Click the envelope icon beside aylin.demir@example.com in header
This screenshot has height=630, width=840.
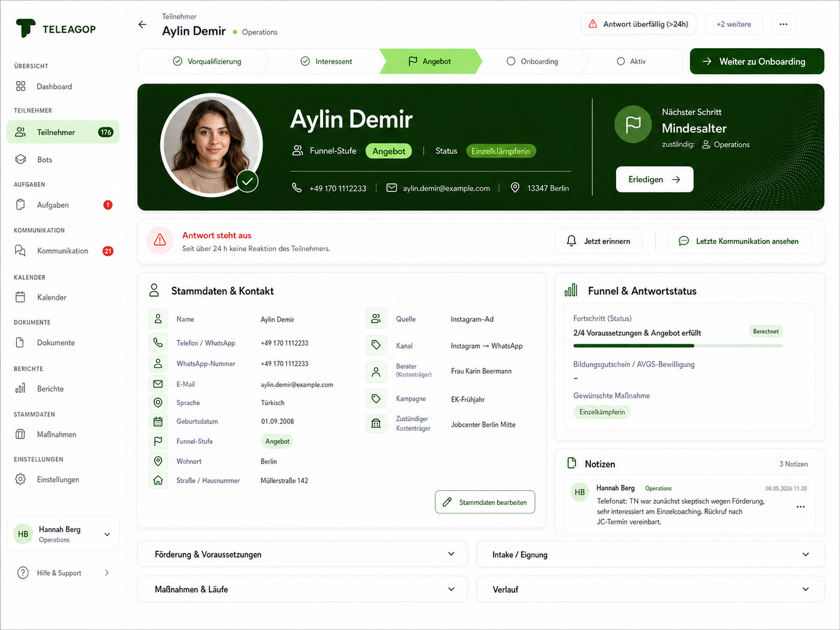click(392, 187)
